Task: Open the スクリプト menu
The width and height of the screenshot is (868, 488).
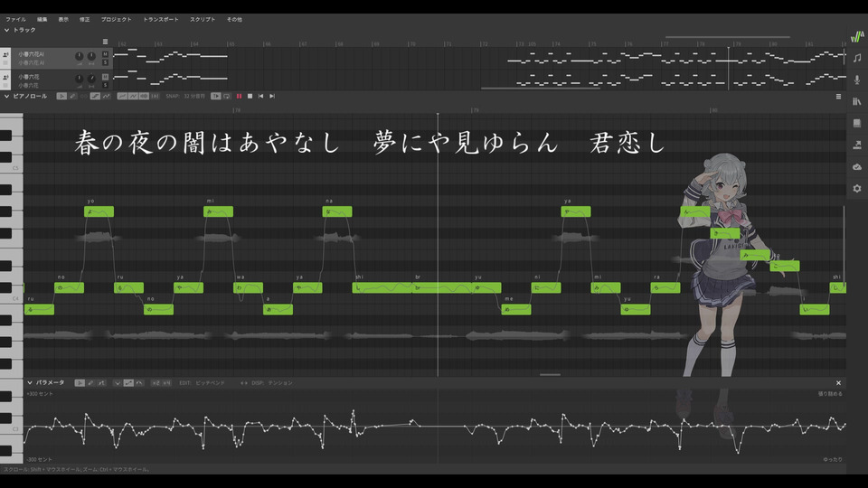Action: (x=203, y=19)
